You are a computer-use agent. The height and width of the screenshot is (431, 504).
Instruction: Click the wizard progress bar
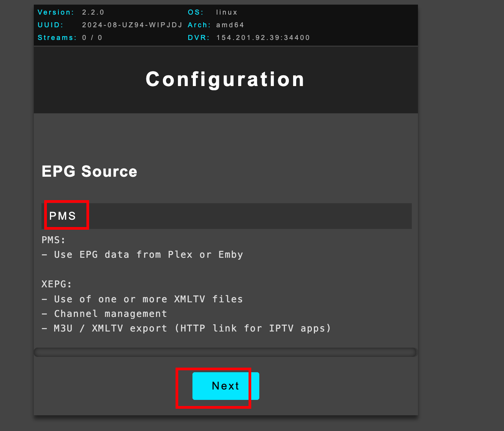click(225, 352)
